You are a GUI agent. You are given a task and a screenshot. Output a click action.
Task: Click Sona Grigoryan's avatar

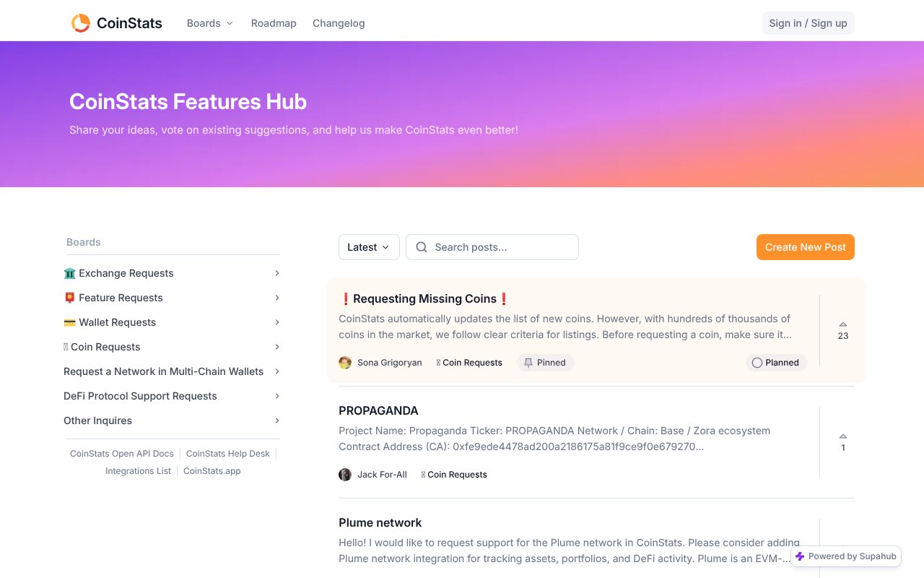point(345,363)
